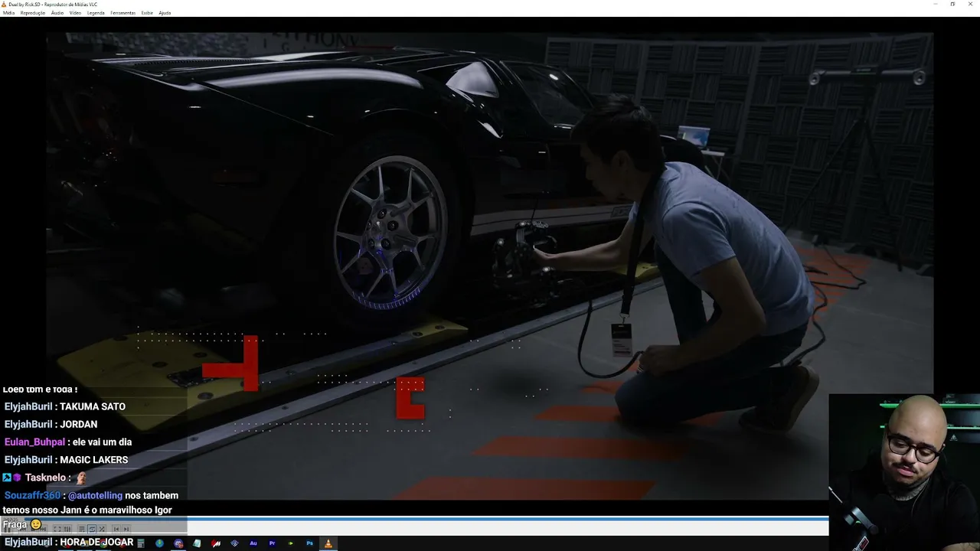Image resolution: width=980 pixels, height=551 pixels.
Task: Click the VLC cone taskbar icon
Action: coord(328,543)
